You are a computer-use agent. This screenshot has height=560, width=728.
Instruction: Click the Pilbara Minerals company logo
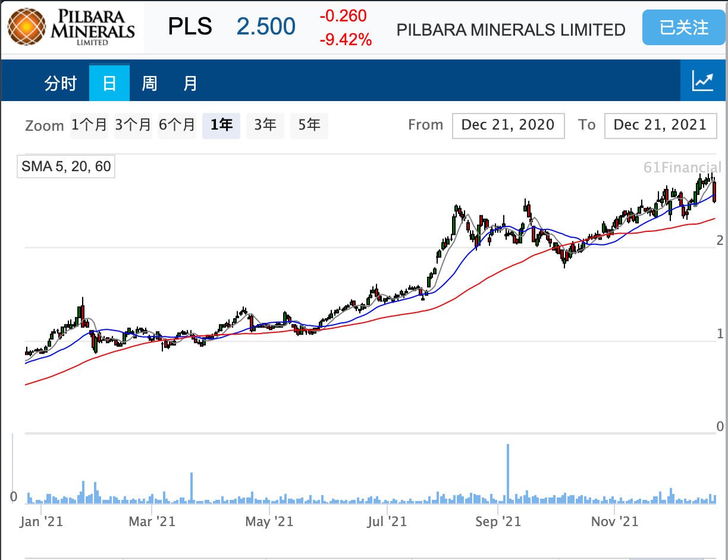[x=71, y=27]
